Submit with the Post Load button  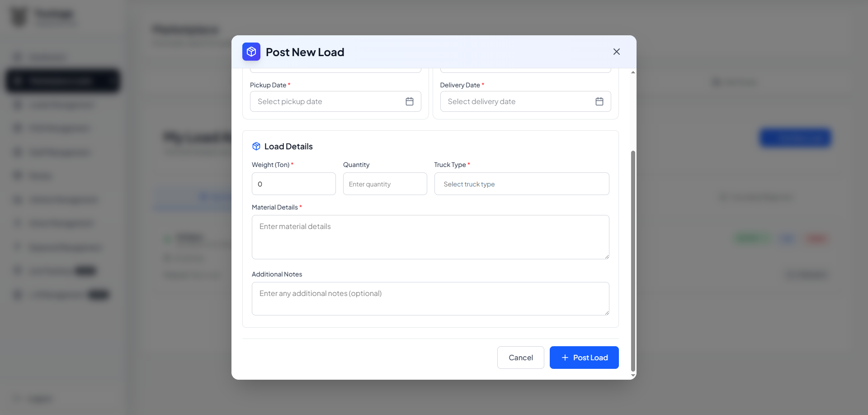tap(584, 358)
